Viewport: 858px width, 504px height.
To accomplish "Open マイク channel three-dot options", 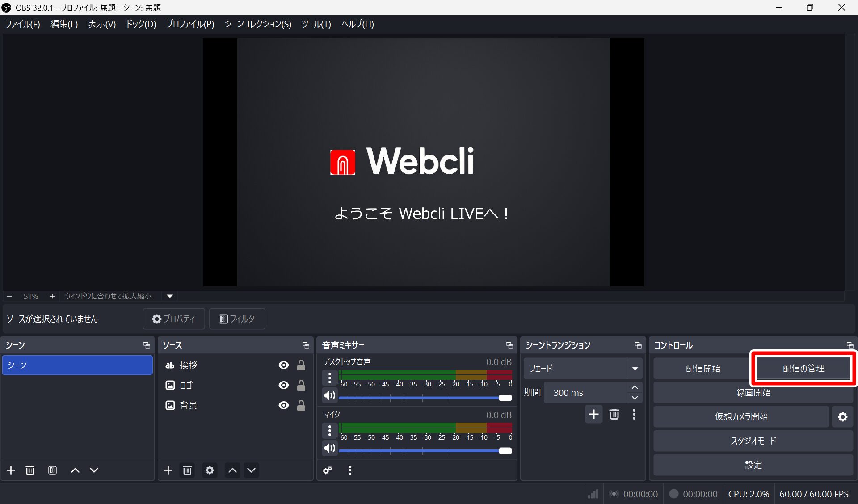I will click(x=330, y=431).
